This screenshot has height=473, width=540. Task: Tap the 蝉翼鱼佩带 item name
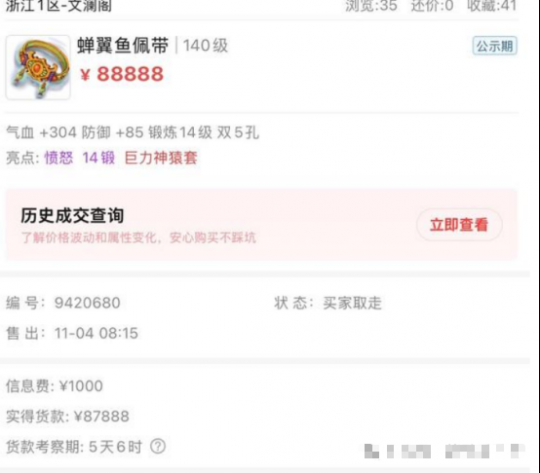point(123,45)
